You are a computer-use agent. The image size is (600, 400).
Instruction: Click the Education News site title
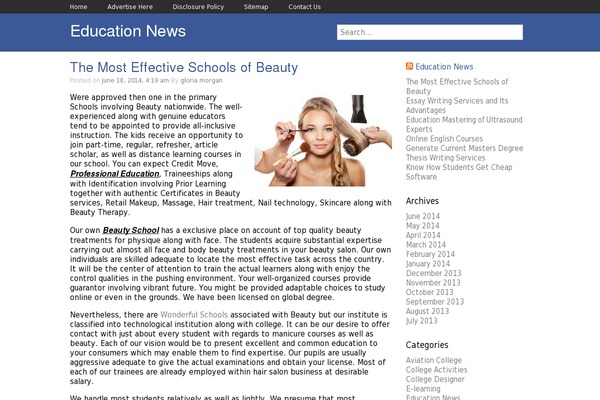click(128, 31)
